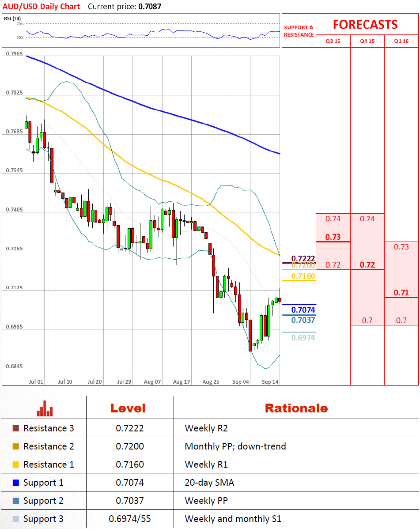Click the latest candlestick near Sep 14

click(x=280, y=299)
